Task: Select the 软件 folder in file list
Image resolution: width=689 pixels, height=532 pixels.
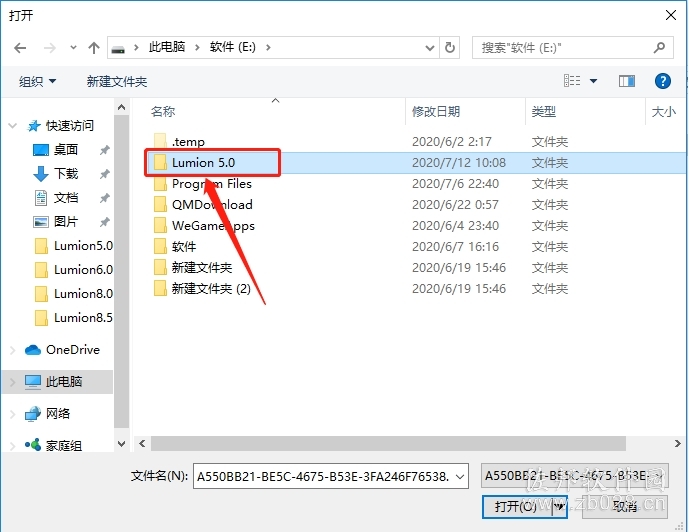Action: [184, 247]
